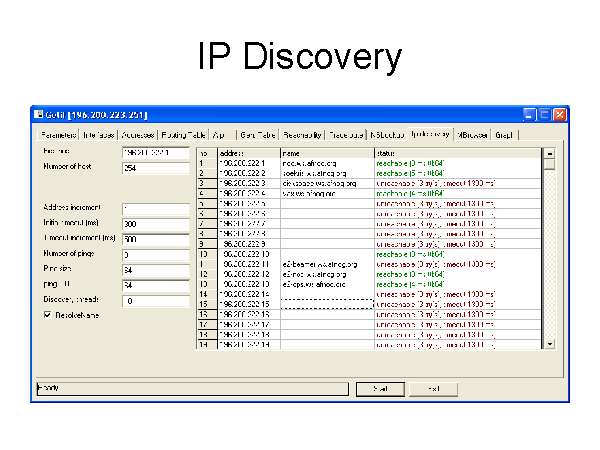Viewport: 600px width, 450px height.
Task: Click the button right of Start
Action: 432,387
